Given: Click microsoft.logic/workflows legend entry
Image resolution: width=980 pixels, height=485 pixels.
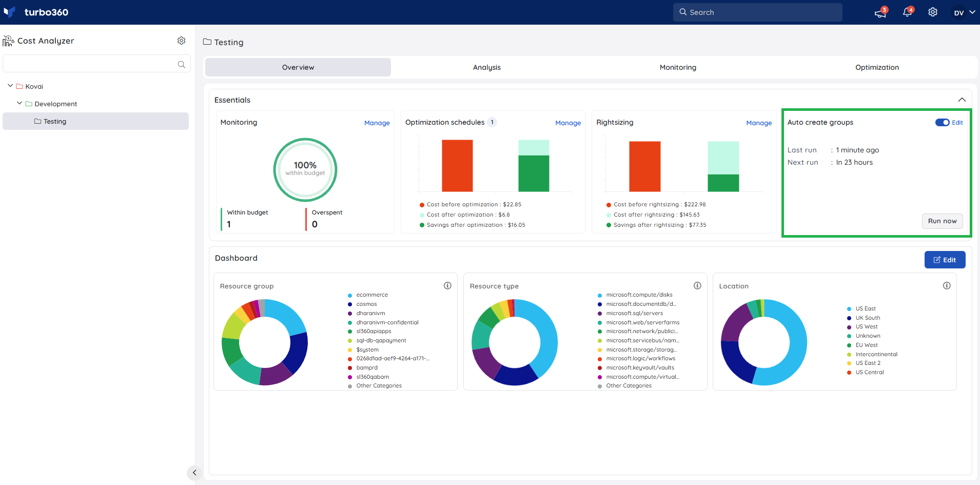Looking at the screenshot, I should 637,359.
